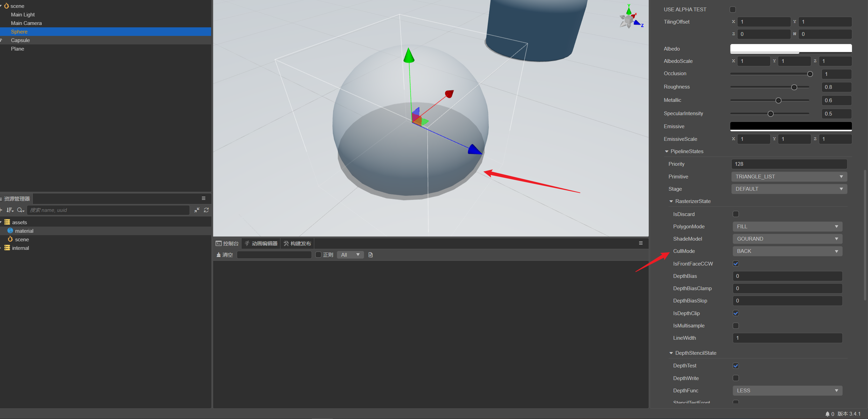868x419 pixels.
Task: Click the scene orientation gizmo
Action: click(629, 19)
